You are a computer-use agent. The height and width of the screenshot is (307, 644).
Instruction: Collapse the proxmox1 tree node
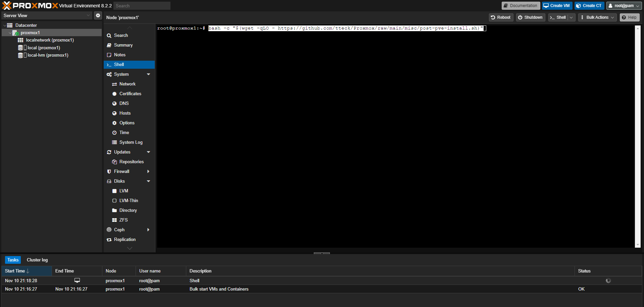(10, 33)
